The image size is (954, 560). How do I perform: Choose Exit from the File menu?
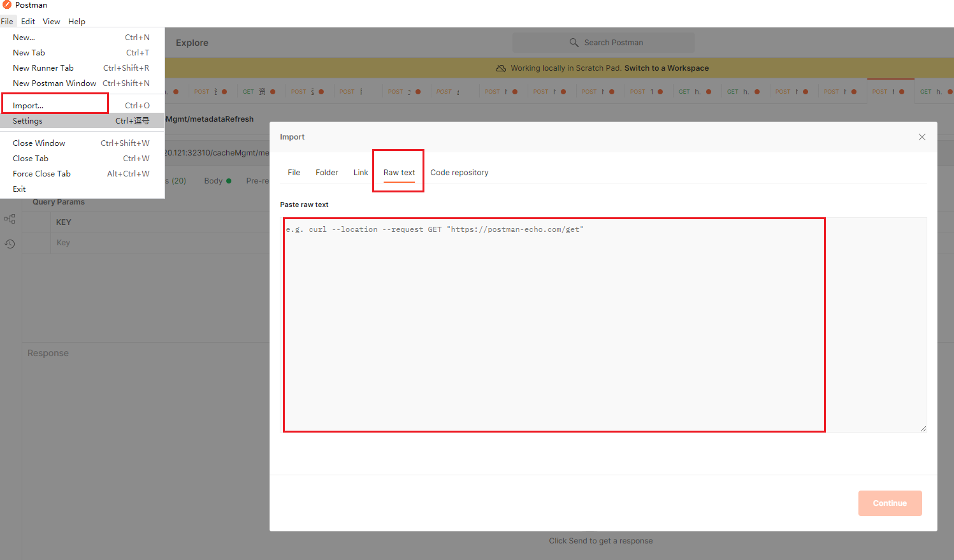coord(82,189)
